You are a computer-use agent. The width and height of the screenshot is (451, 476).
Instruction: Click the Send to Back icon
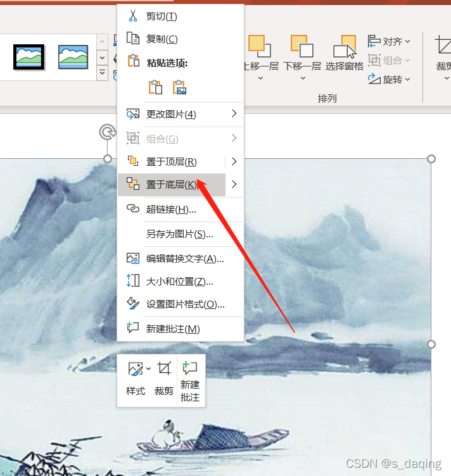pyautogui.click(x=133, y=184)
